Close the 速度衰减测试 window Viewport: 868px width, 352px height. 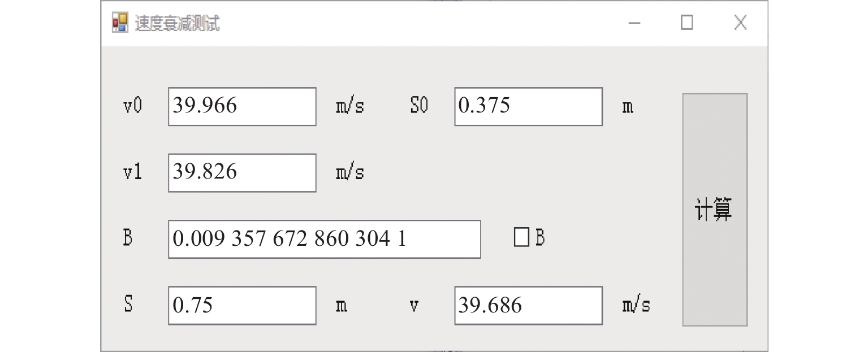[740, 23]
